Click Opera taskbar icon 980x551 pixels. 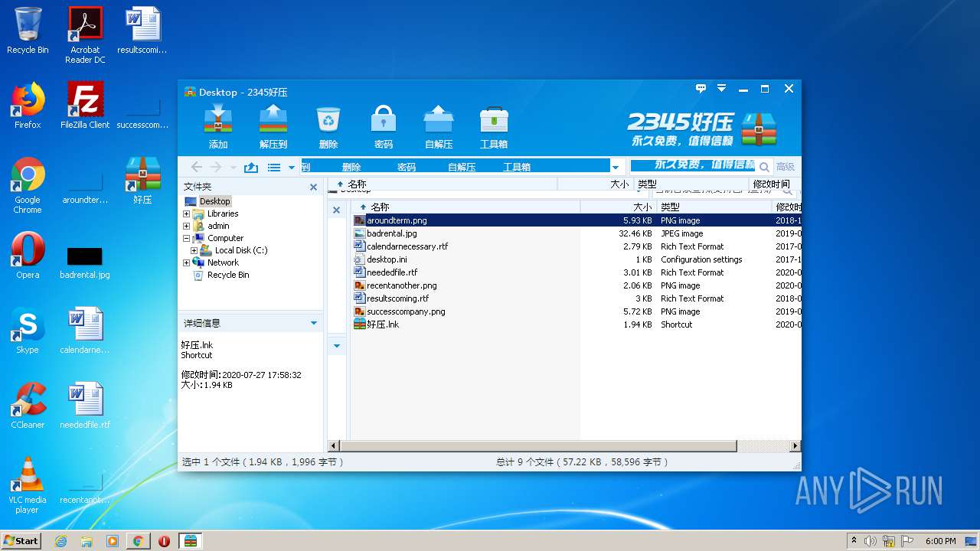pyautogui.click(x=164, y=541)
